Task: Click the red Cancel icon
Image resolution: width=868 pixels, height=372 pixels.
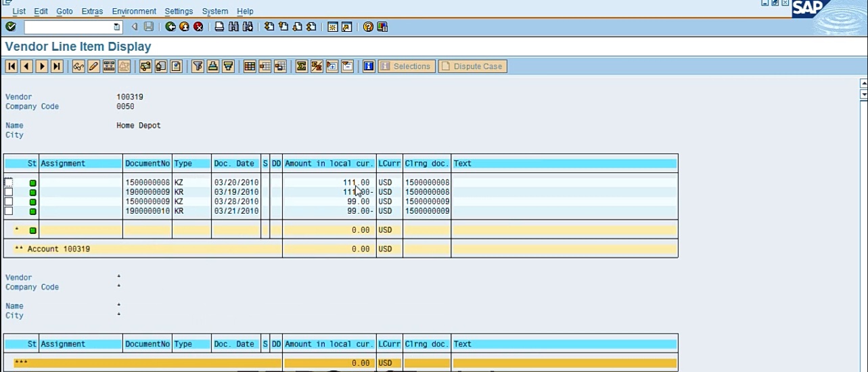Action: pos(198,27)
